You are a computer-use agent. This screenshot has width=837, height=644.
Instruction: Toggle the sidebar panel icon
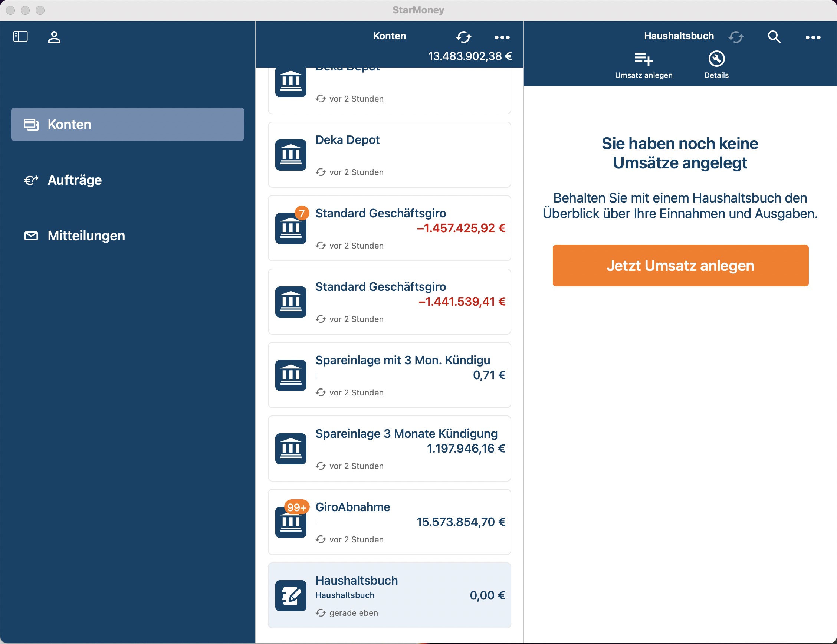tap(20, 37)
